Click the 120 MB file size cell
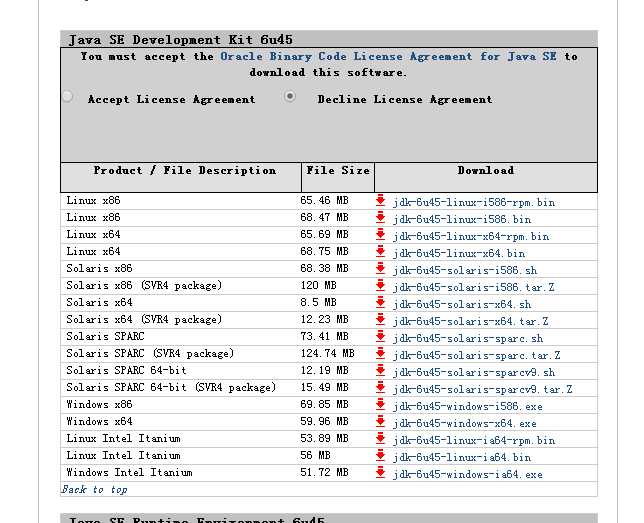The width and height of the screenshot is (644, 523). point(318,285)
